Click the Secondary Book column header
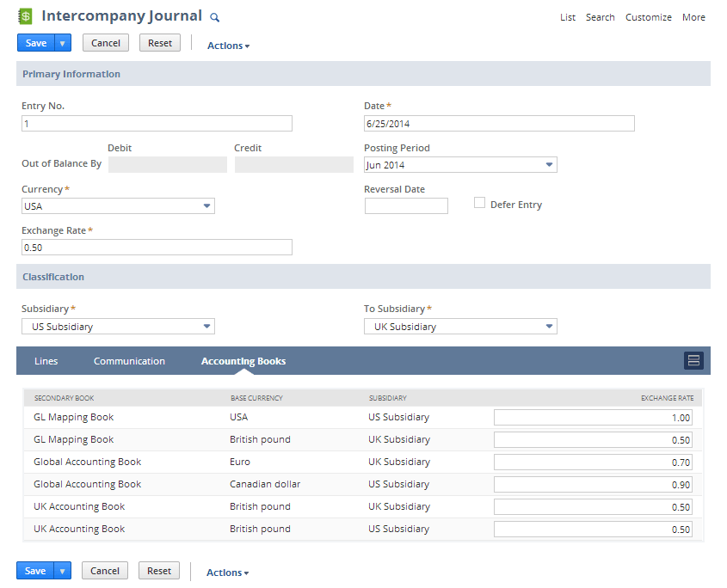This screenshot has width=727, height=588. click(x=64, y=398)
